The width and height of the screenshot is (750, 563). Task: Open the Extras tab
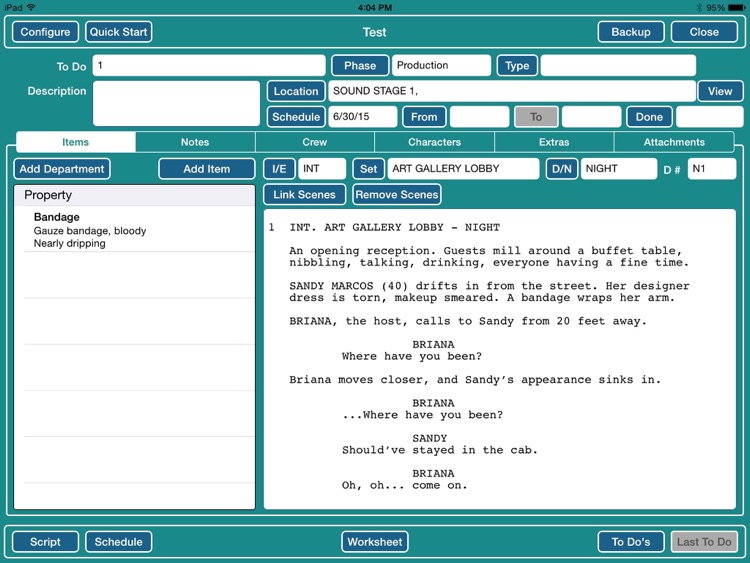pos(554,142)
